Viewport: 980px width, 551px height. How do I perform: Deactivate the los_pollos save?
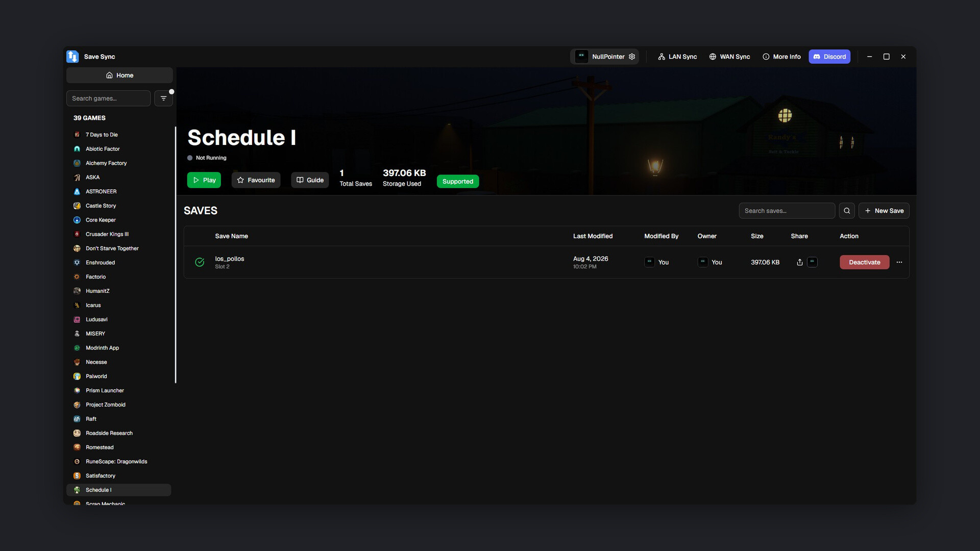coord(864,262)
